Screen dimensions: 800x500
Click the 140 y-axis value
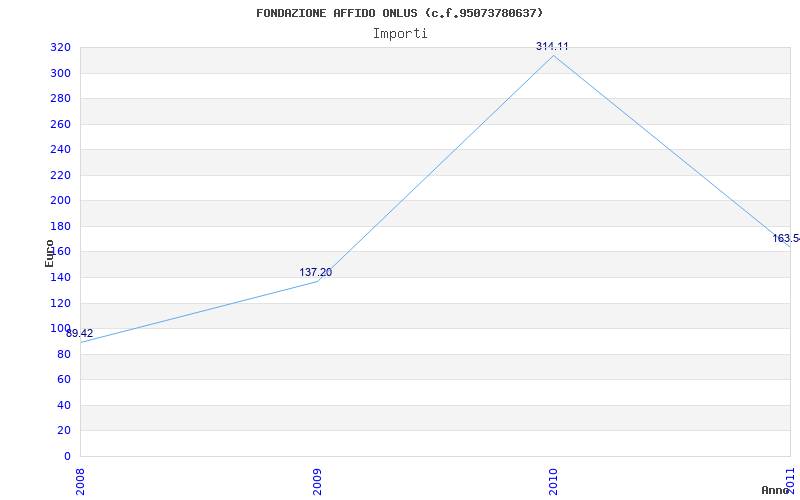tap(60, 278)
